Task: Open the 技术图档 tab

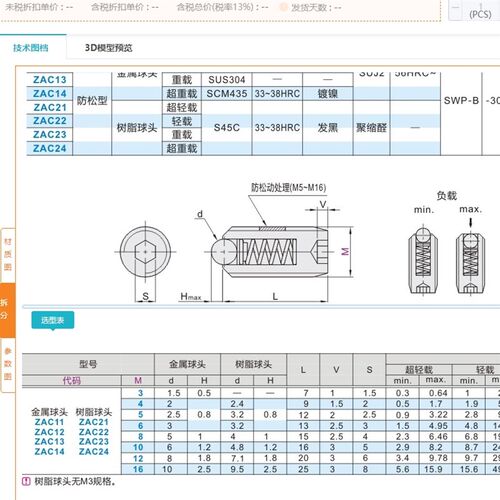Action: coord(31,48)
